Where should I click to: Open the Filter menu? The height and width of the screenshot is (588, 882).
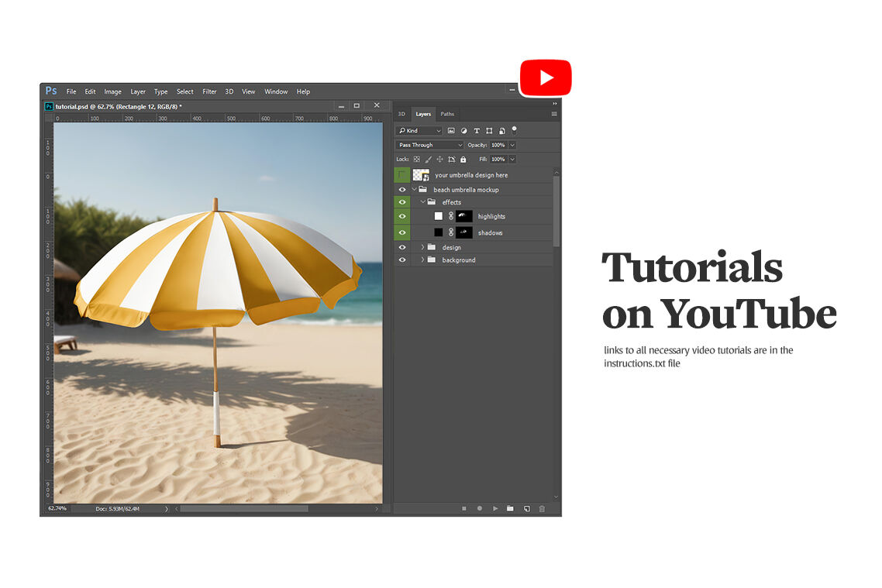pos(209,91)
